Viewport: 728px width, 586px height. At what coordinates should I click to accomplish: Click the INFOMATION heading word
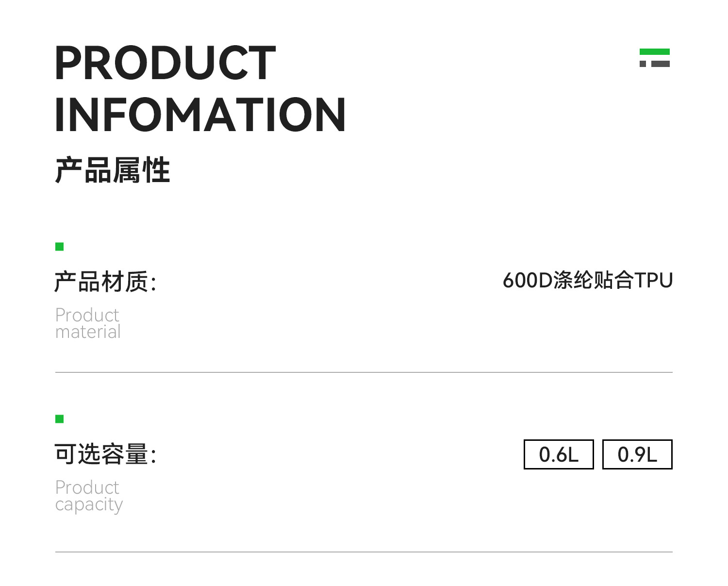[200, 115]
